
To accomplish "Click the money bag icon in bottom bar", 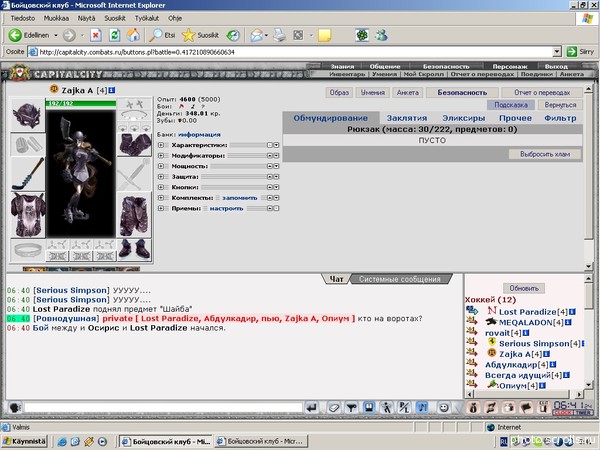I will (473, 408).
